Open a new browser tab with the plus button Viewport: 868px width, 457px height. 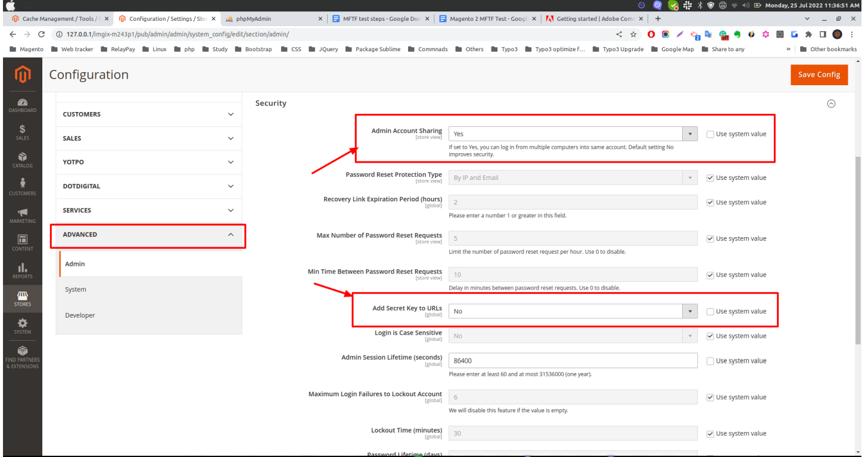click(658, 18)
